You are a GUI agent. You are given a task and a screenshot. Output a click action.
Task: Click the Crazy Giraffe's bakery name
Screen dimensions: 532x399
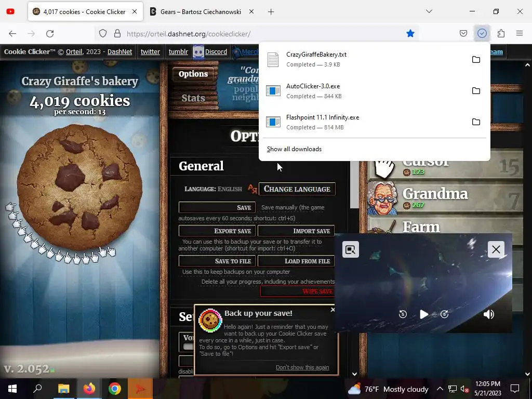[79, 81]
